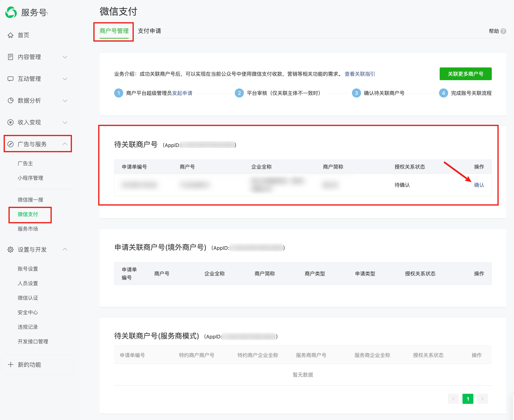Go to the next pagination page arrow
The width and height of the screenshot is (514, 420).
pyautogui.click(x=482, y=399)
